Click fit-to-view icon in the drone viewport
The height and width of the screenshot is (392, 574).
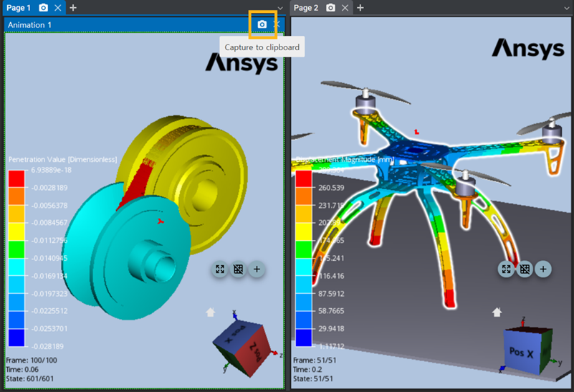(506, 269)
